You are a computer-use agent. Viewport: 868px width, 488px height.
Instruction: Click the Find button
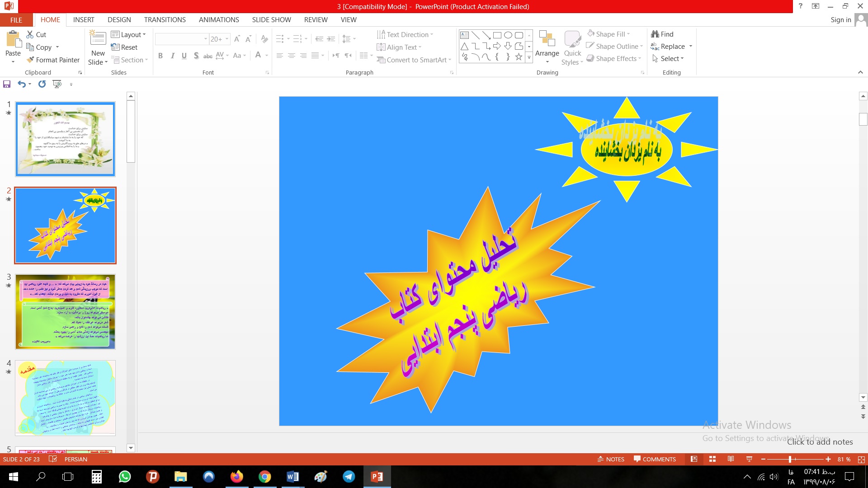662,34
